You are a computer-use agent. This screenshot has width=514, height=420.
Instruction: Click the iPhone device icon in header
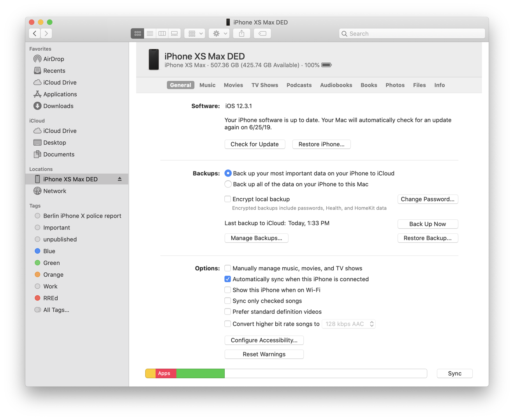154,60
